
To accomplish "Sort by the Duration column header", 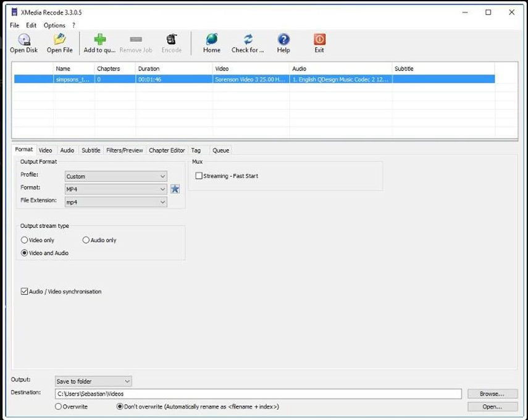I will pos(174,69).
